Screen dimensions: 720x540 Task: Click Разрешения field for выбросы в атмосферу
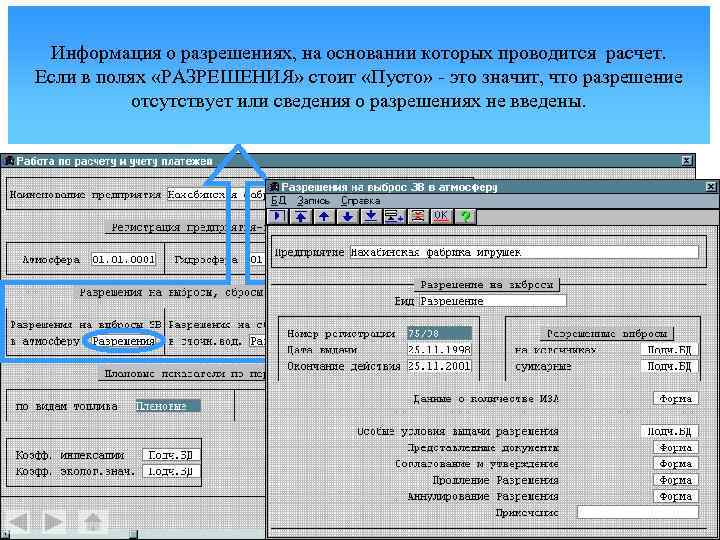click(x=124, y=341)
